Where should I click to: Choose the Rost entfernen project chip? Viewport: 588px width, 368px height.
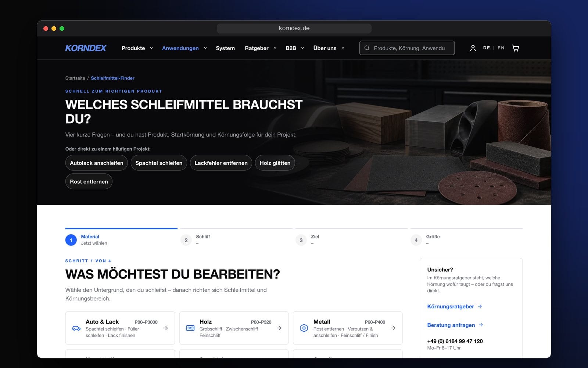pos(89,181)
